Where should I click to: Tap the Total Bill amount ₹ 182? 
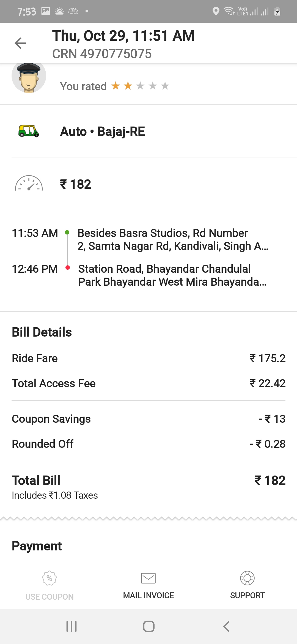[270, 481]
